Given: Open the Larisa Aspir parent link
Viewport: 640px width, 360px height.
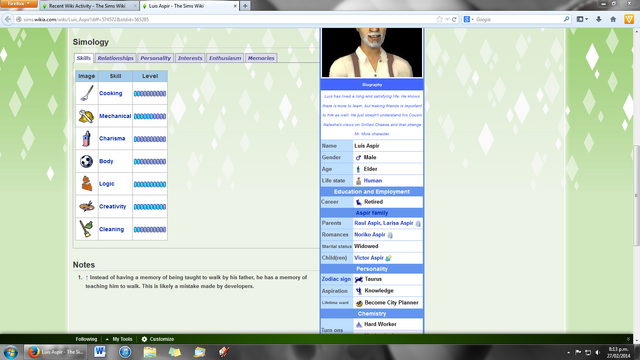Looking at the screenshot, I should pos(398,223).
